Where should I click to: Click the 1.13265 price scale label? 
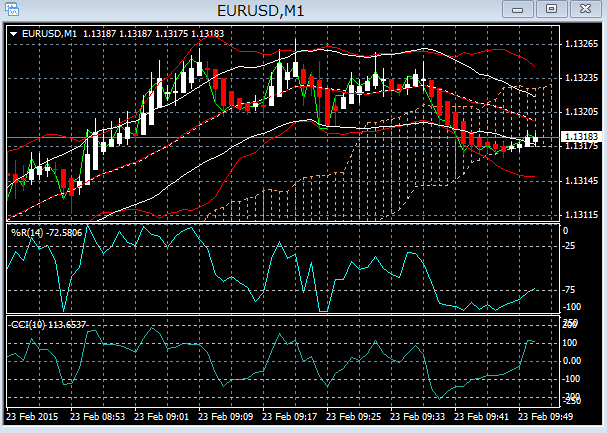[580, 44]
